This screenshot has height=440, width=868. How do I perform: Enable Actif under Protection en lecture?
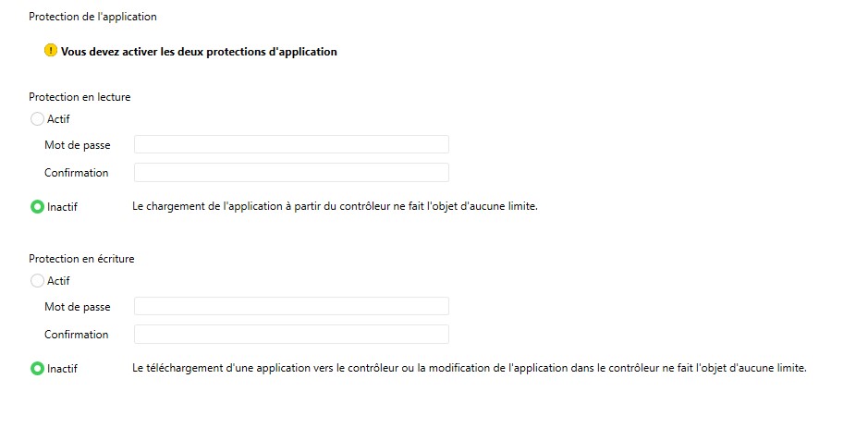(37, 118)
